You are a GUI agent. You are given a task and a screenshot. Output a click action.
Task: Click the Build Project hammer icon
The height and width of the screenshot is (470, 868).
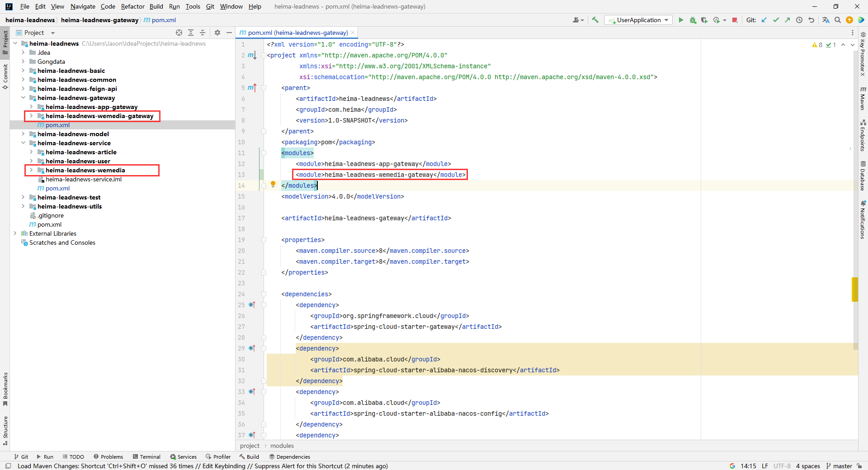coord(595,20)
